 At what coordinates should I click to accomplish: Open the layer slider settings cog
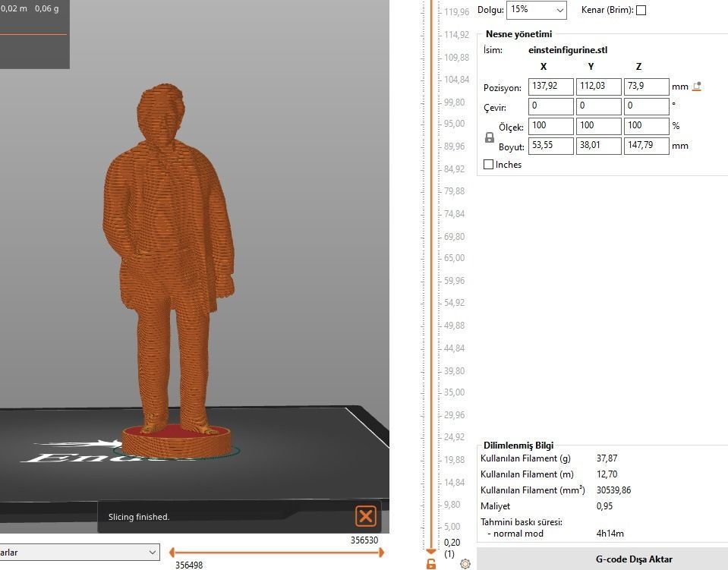(465, 563)
